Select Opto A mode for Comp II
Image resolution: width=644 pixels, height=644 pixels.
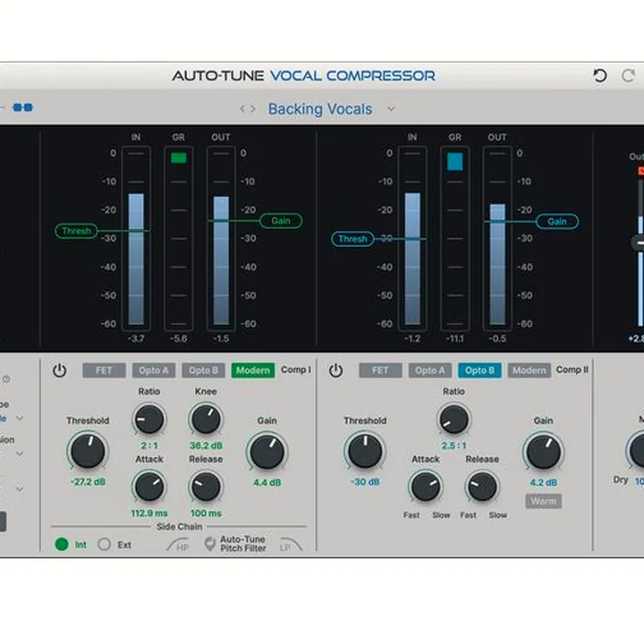[x=430, y=370]
